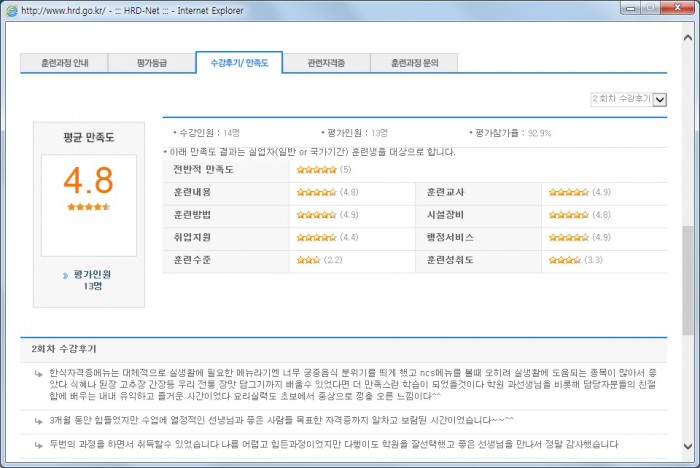Viewport: 700px width, 468px height.
Task: Click the 시설장비 star rating
Action: pyautogui.click(x=568, y=215)
